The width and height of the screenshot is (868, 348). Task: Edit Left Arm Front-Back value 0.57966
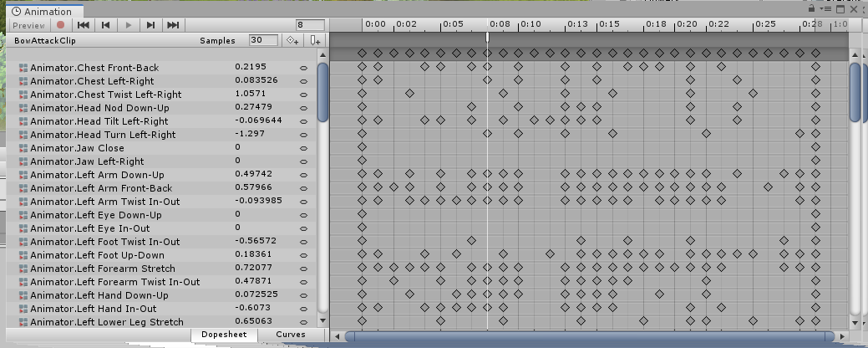coord(253,187)
